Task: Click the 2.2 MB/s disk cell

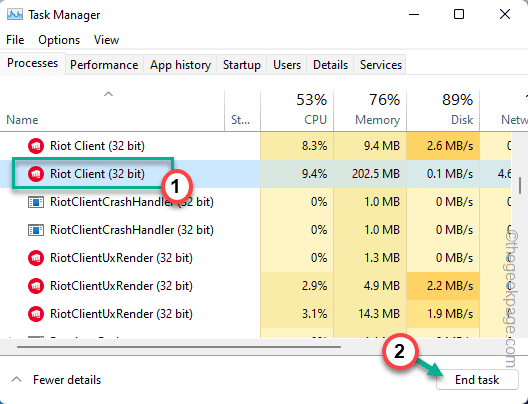Action: (x=443, y=286)
